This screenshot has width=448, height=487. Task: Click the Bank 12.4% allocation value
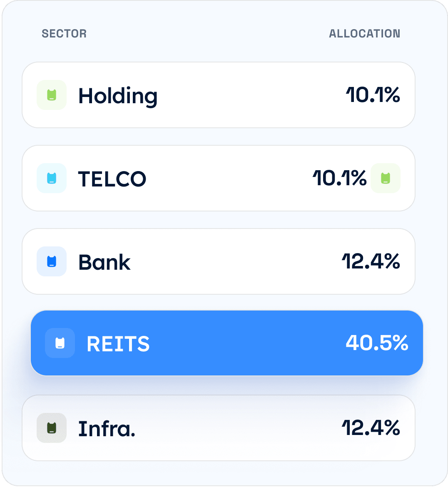[371, 261]
